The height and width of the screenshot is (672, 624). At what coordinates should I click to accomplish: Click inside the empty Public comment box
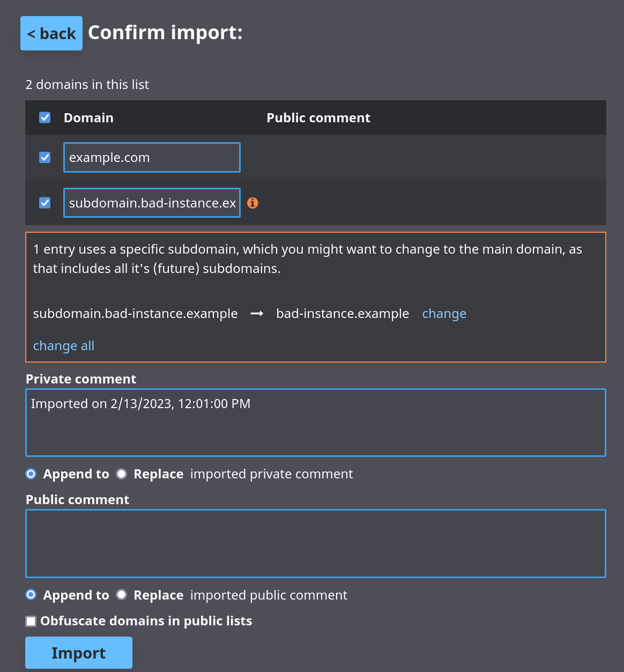click(315, 543)
